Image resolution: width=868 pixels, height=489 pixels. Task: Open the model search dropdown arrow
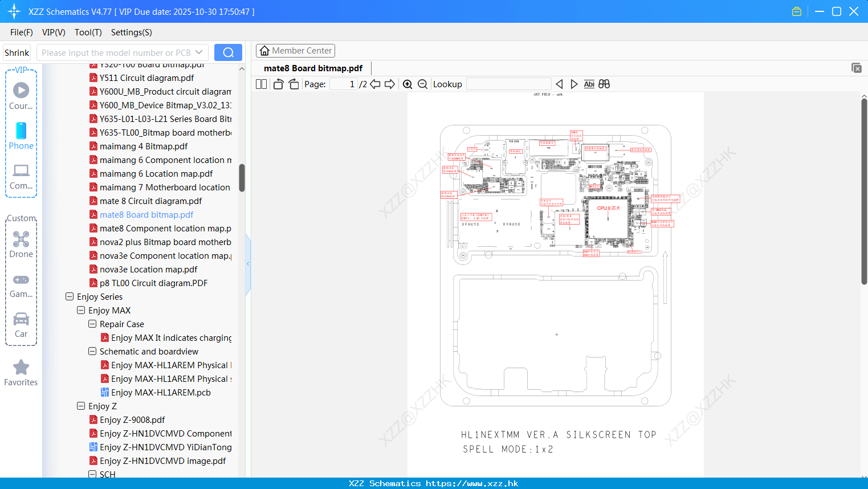pos(199,52)
